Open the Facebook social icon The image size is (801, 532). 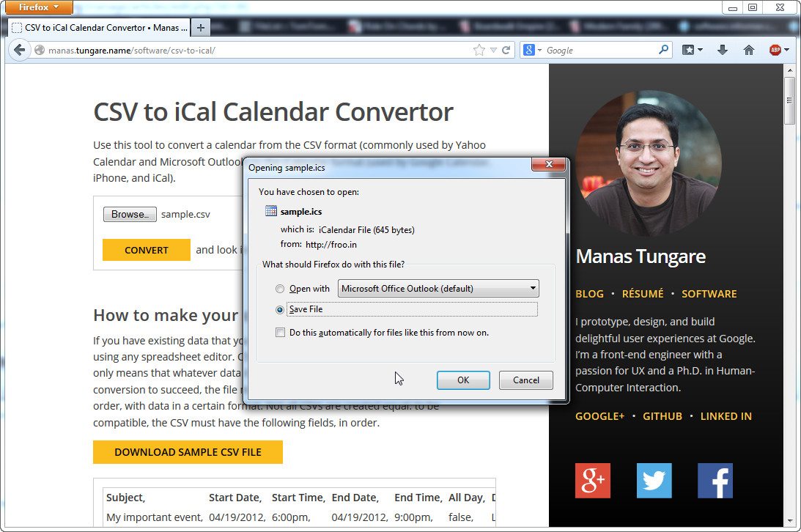click(715, 481)
